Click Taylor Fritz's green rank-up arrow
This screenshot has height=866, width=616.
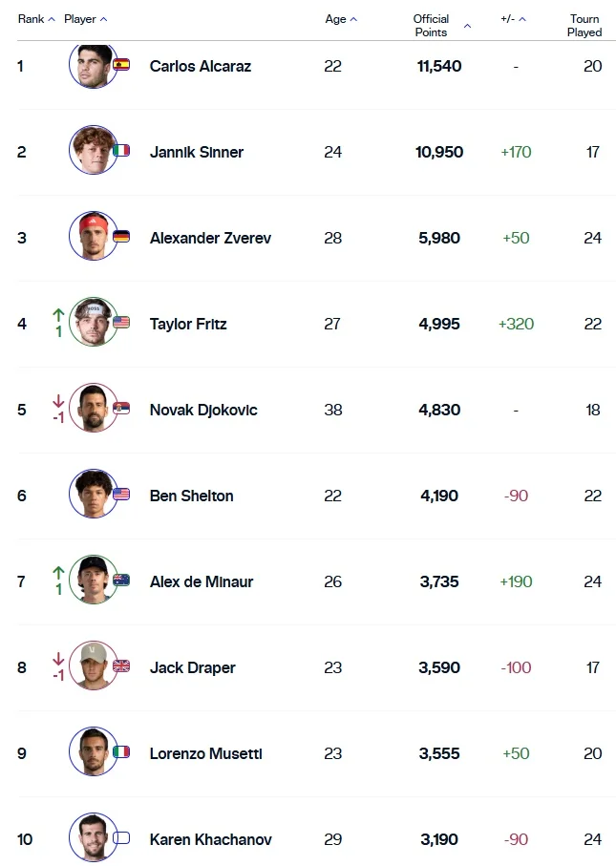click(x=58, y=313)
